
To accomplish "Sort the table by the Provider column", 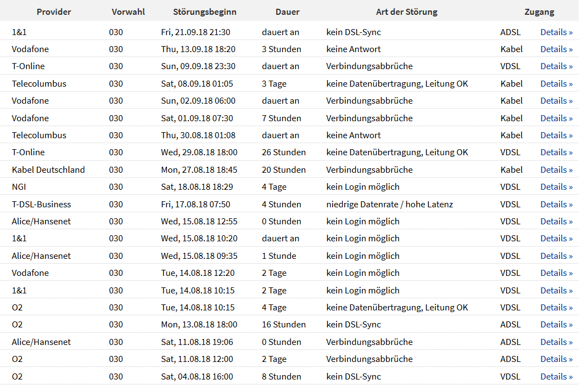I will click(x=53, y=12).
